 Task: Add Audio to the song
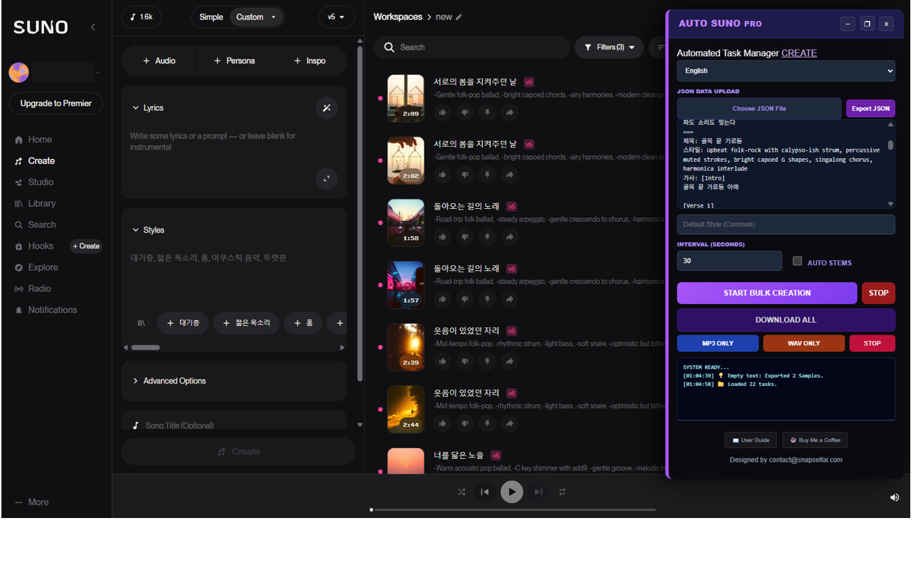(159, 61)
